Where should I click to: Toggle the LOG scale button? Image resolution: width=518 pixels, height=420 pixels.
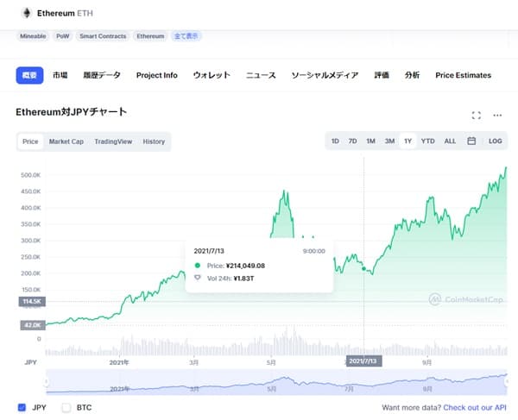[x=496, y=141]
